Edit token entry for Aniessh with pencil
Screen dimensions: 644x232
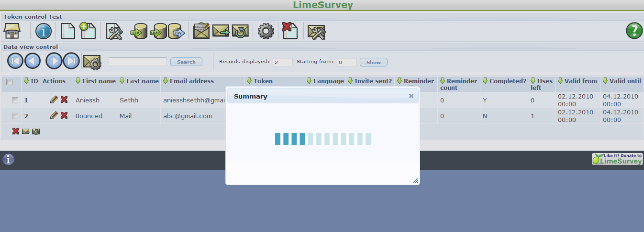pos(54,100)
